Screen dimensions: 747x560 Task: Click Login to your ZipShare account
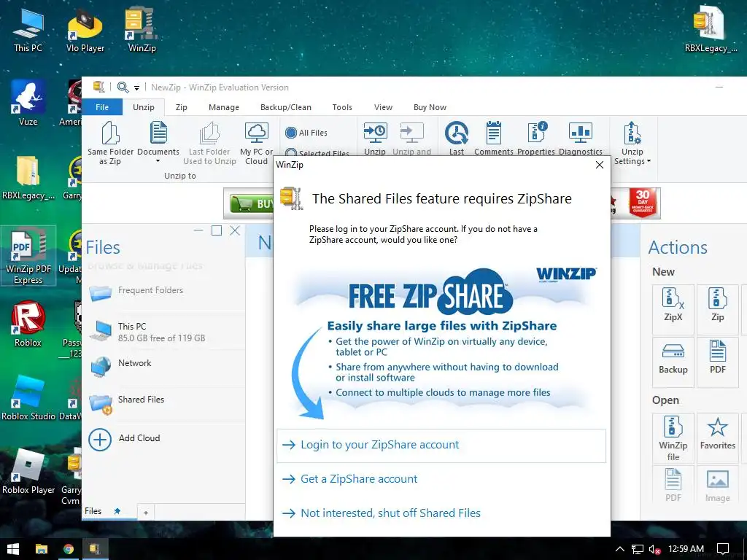[441, 446]
